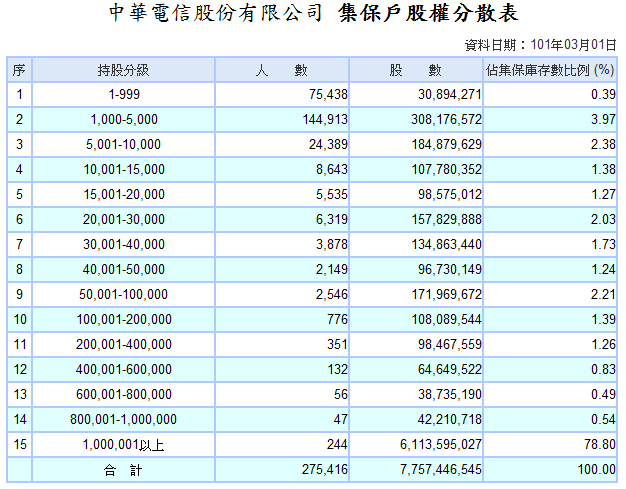Click the 134,863,440 shares value
Image resolution: width=626 pixels, height=489 pixels.
pos(446,244)
